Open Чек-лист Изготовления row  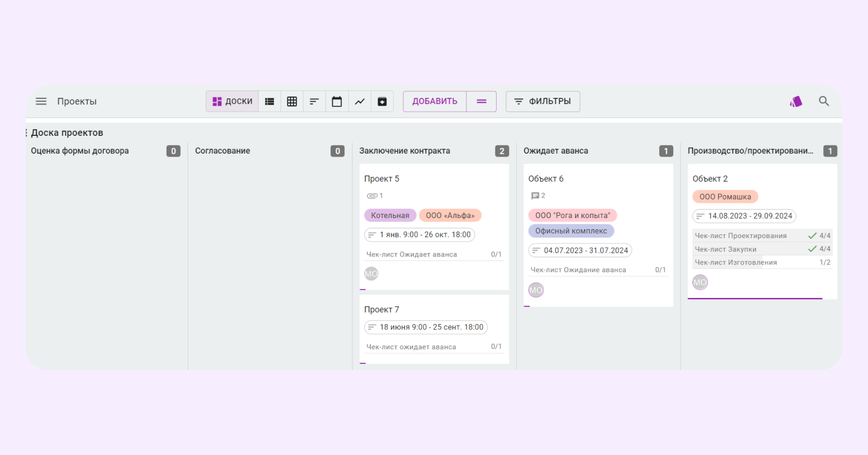coord(762,262)
